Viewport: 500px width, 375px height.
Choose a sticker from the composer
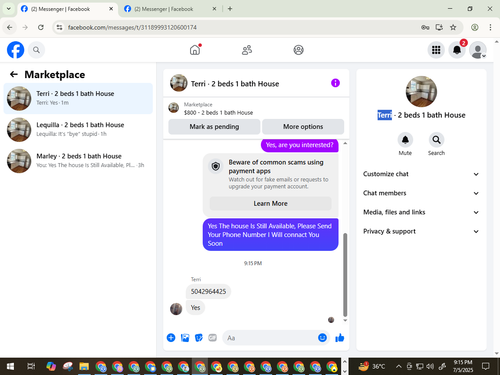click(x=199, y=338)
